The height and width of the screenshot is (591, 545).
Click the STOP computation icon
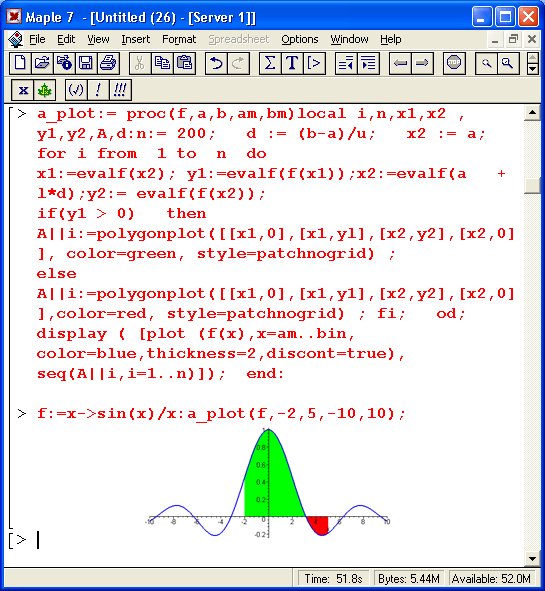tap(453, 63)
